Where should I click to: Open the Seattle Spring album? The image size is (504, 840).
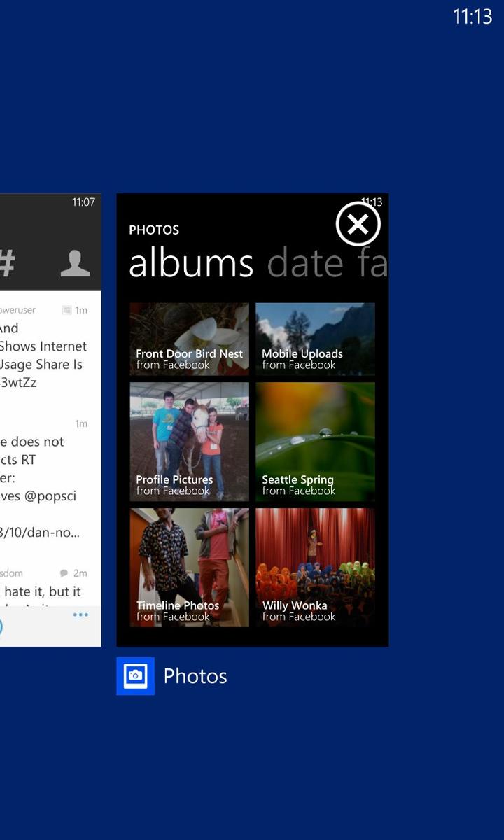(x=315, y=442)
